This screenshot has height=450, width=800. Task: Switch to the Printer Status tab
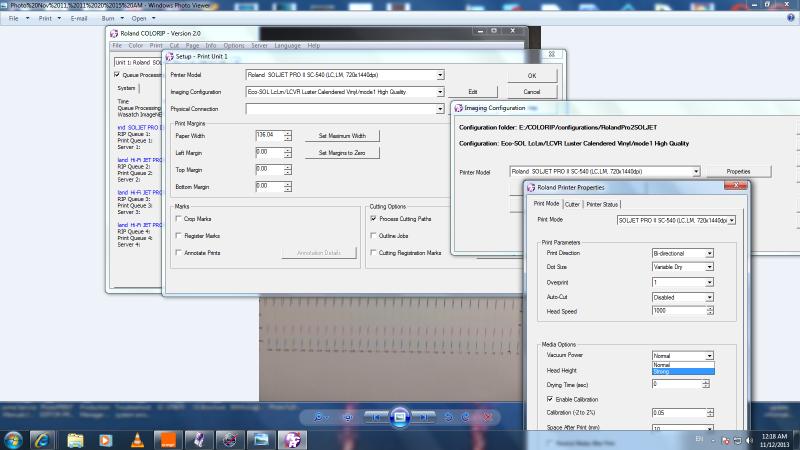point(602,204)
